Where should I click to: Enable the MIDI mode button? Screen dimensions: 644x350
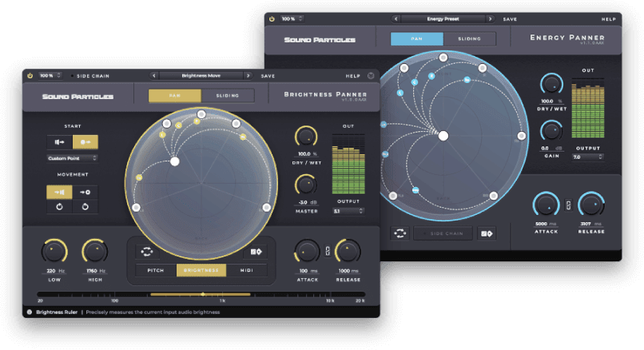[x=247, y=270]
